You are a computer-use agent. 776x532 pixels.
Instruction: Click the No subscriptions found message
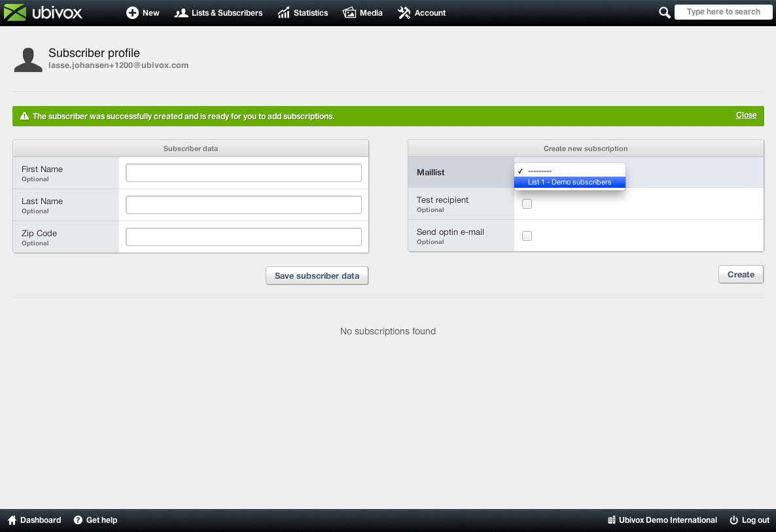pyautogui.click(x=388, y=331)
